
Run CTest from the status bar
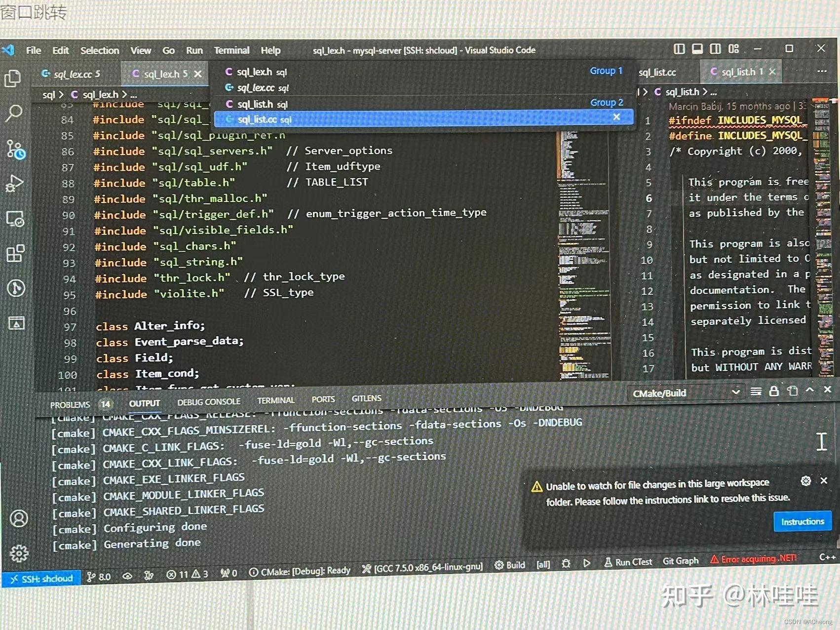[628, 562]
